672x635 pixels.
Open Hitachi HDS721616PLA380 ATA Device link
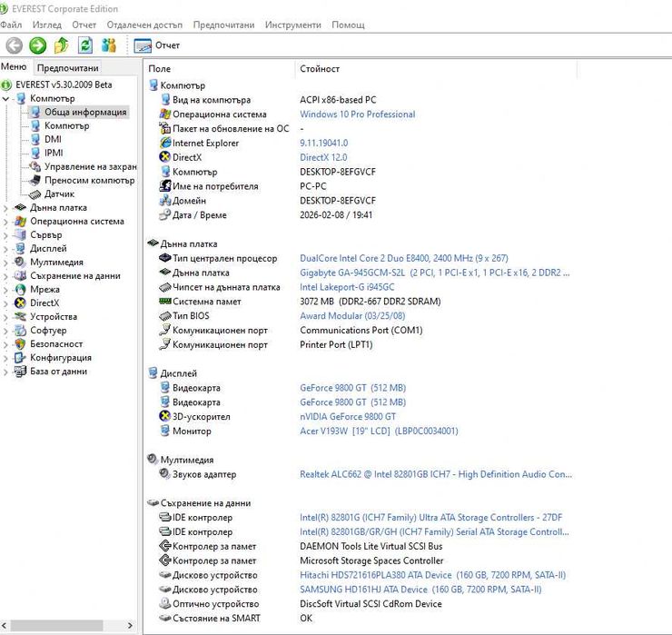(x=433, y=575)
